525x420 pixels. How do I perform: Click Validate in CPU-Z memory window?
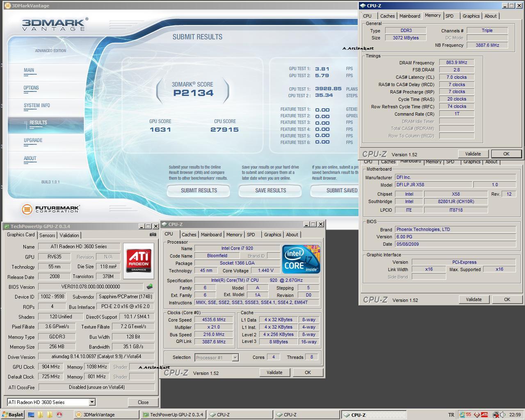pos(473,154)
